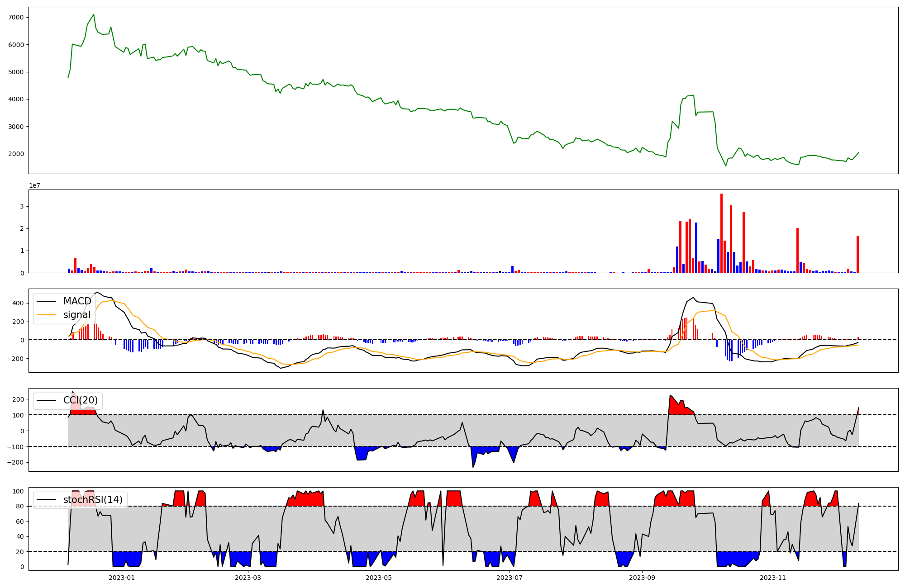Click the 7000 tick on price axis

[x=16, y=17]
